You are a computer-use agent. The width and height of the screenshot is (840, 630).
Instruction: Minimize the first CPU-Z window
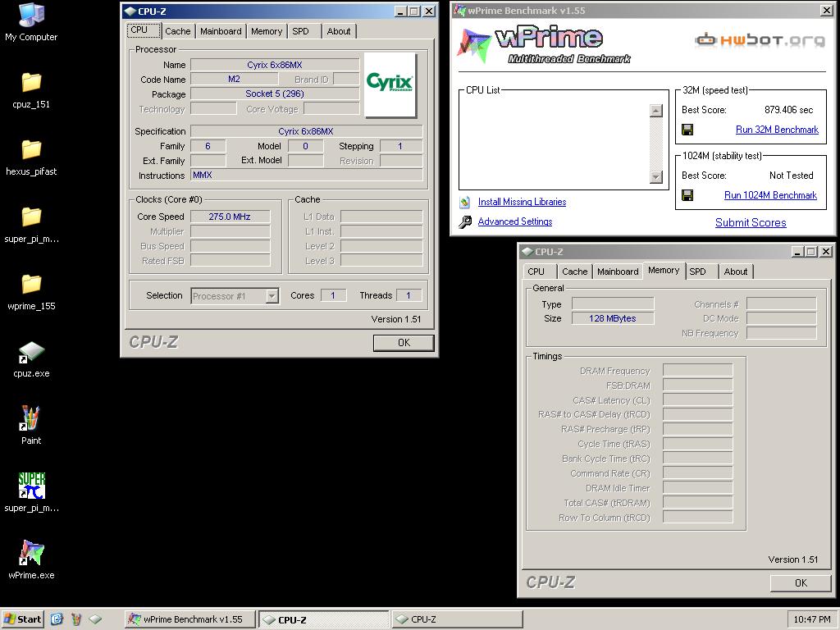click(x=400, y=11)
